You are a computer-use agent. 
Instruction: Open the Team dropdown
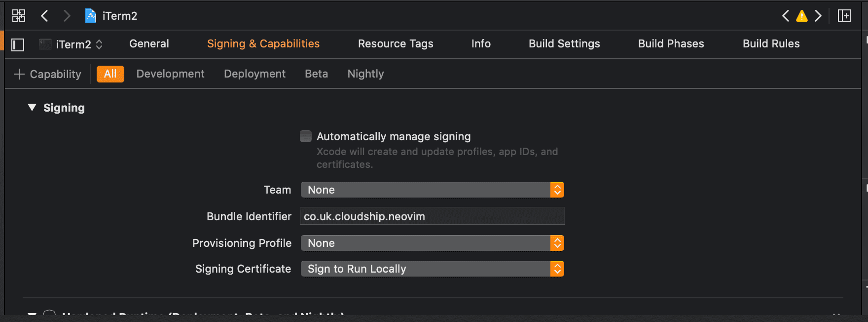tap(433, 190)
